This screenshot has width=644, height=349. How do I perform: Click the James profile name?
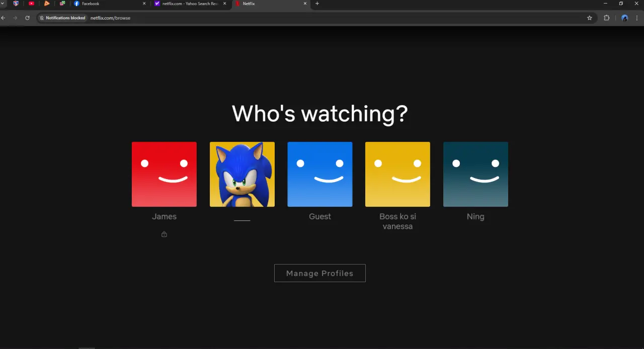[164, 216]
